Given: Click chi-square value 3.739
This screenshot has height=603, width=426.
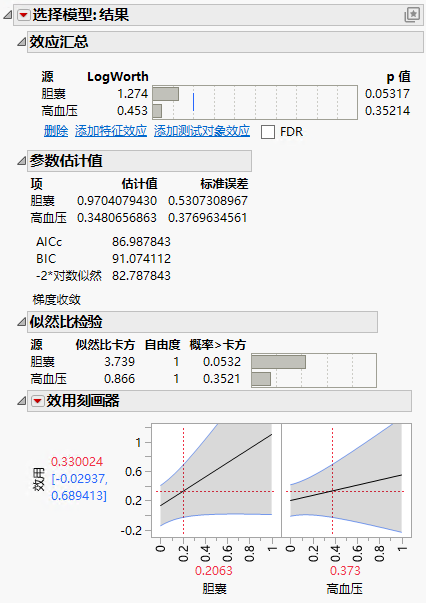Looking at the screenshot, I should pos(120,362).
